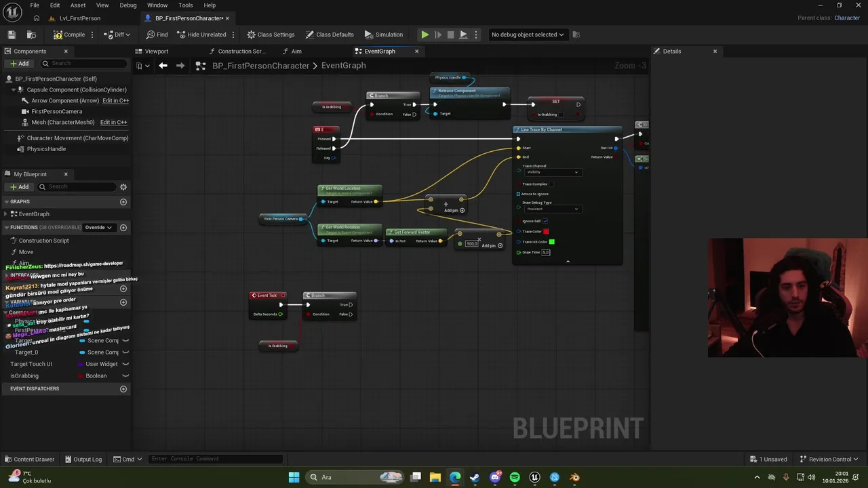
Task: Compile the blueprint
Action: 69,35
